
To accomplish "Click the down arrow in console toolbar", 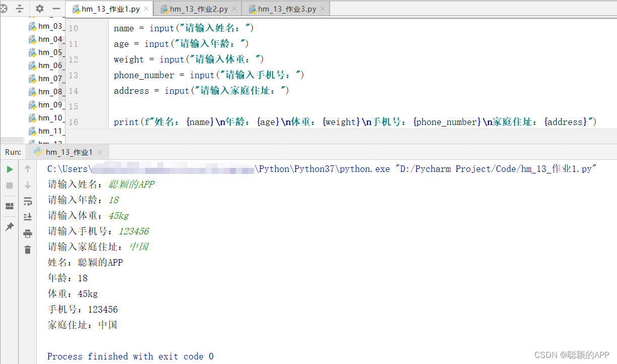I will pos(28,186).
